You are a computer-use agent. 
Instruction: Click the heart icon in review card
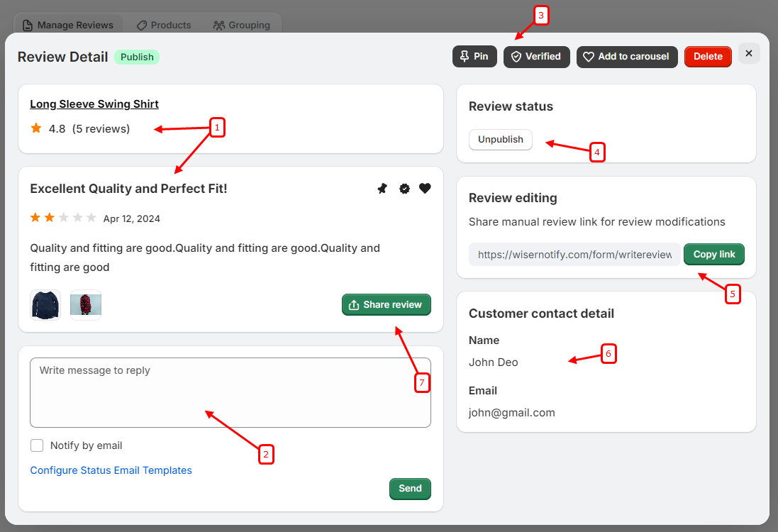(x=425, y=189)
